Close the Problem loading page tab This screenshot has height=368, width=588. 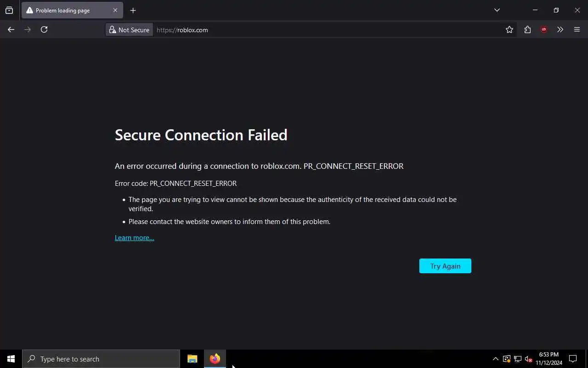(x=115, y=10)
